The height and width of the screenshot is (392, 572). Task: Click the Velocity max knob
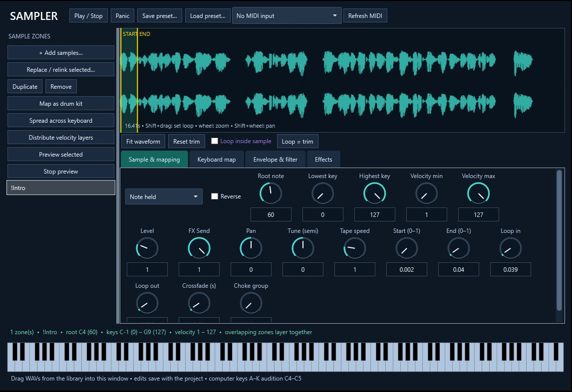478,194
